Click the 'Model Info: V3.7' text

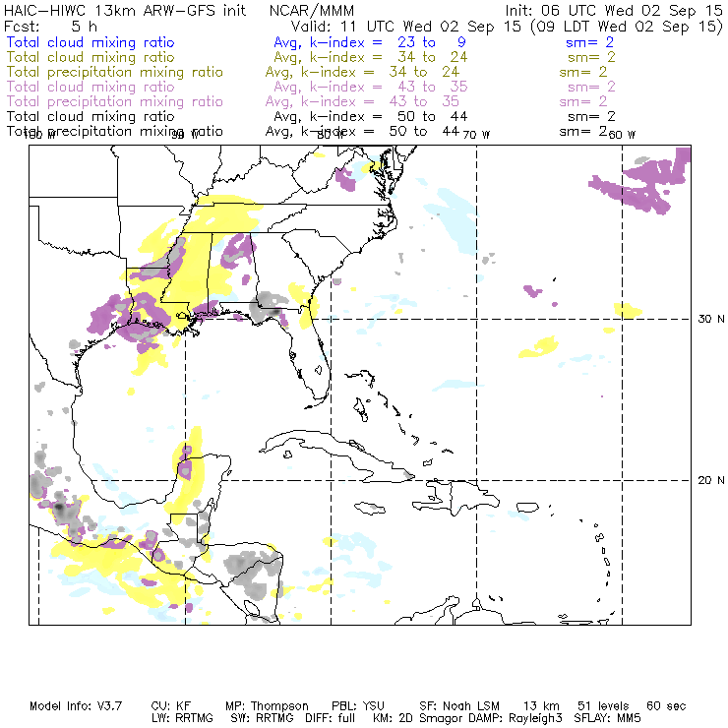(76, 706)
